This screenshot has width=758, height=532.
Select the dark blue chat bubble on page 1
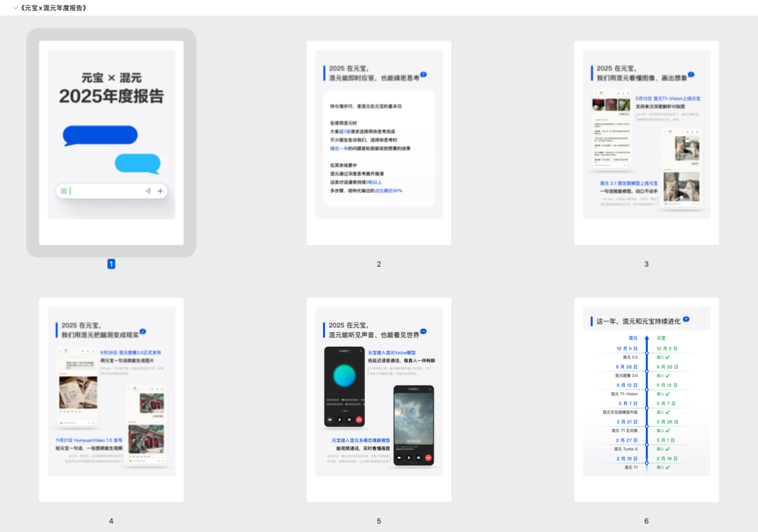pos(100,135)
